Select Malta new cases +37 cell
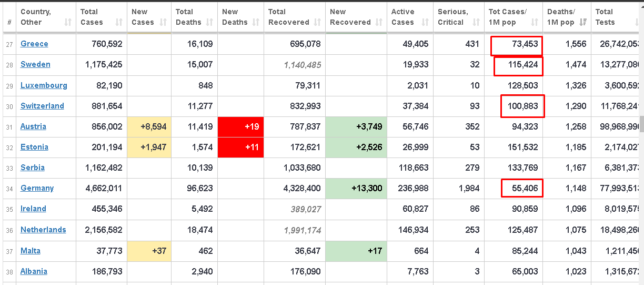This screenshot has height=285, width=644. coord(149,251)
